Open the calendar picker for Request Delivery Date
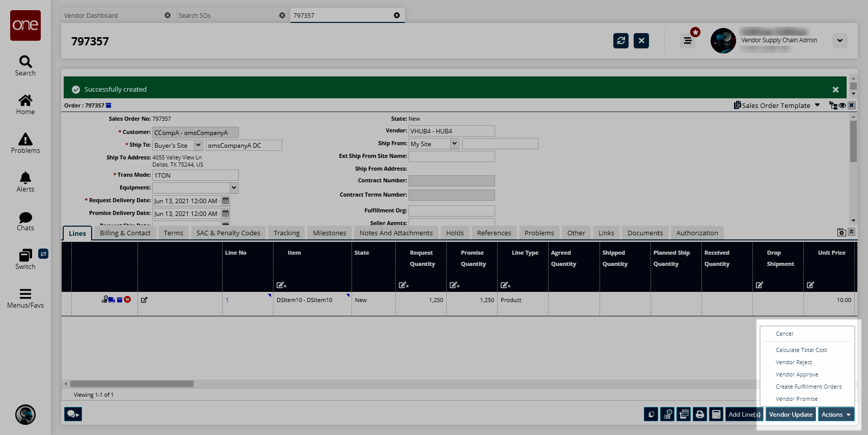 [226, 201]
